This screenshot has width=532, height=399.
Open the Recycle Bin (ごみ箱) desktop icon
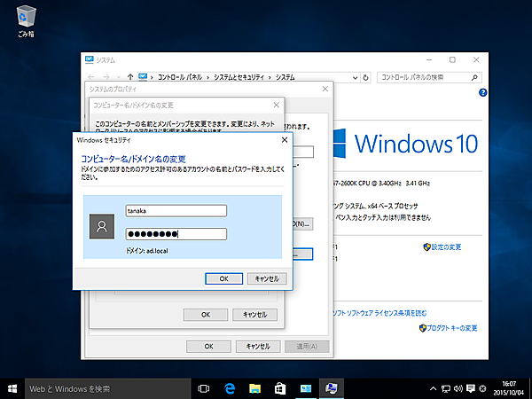(x=27, y=20)
